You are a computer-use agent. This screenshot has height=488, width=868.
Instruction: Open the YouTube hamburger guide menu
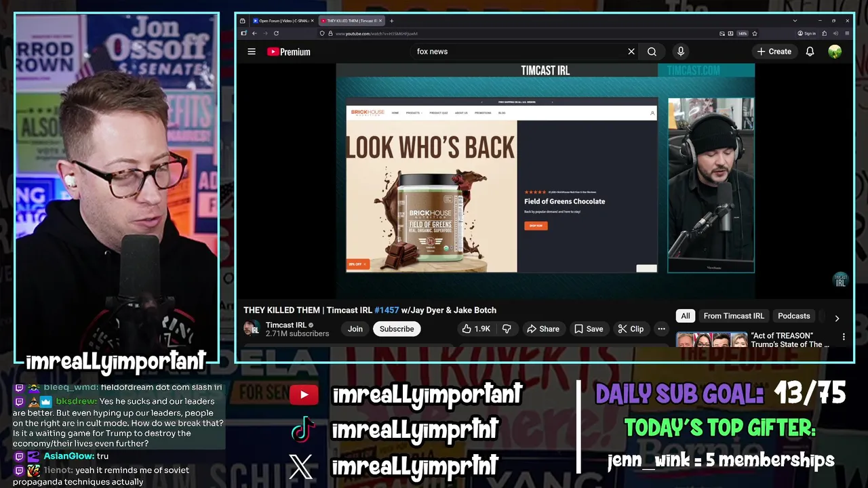[252, 52]
